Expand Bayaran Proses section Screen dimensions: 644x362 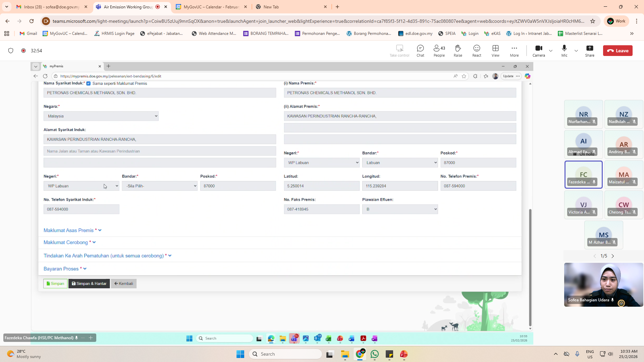click(x=65, y=269)
